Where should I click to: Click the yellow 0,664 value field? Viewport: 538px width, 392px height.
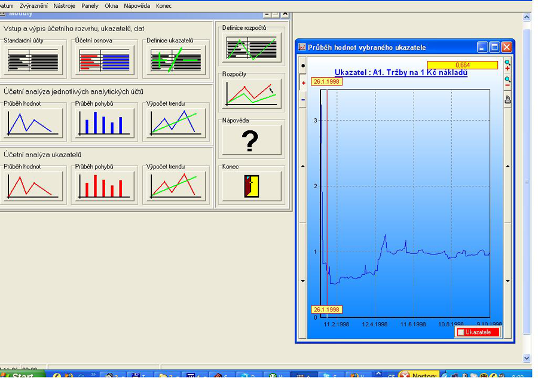coord(463,65)
